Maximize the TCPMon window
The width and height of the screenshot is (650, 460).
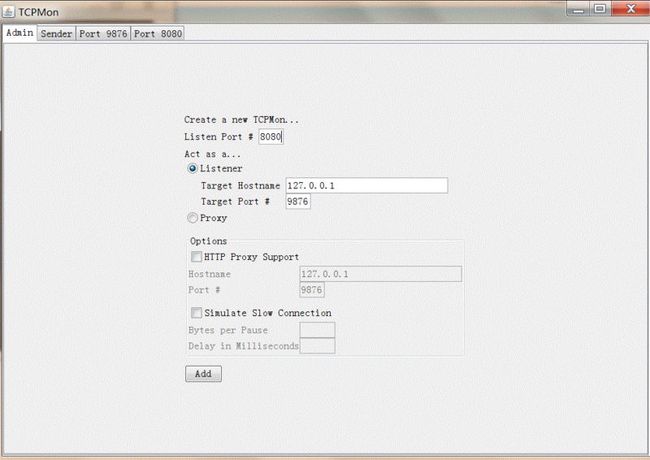click(x=600, y=9)
